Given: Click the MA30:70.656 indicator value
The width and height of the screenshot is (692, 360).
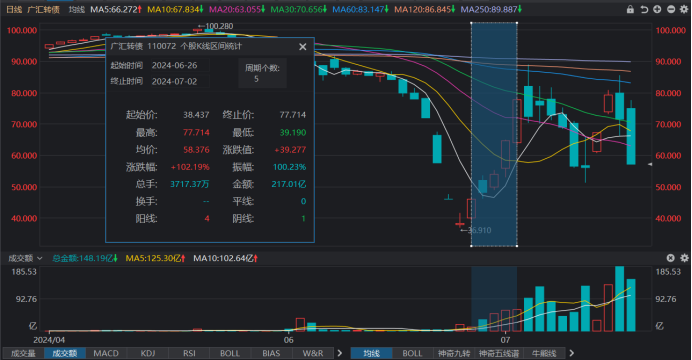Looking at the screenshot, I should coord(299,9).
